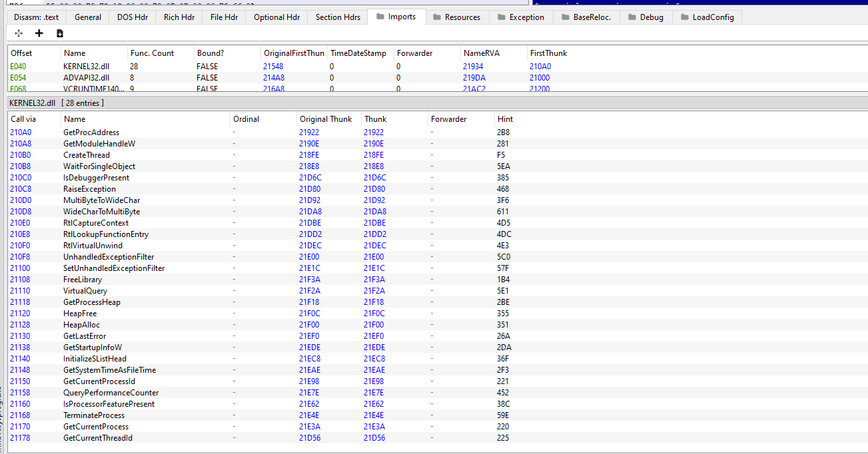Sort by the Offset column header

point(34,53)
